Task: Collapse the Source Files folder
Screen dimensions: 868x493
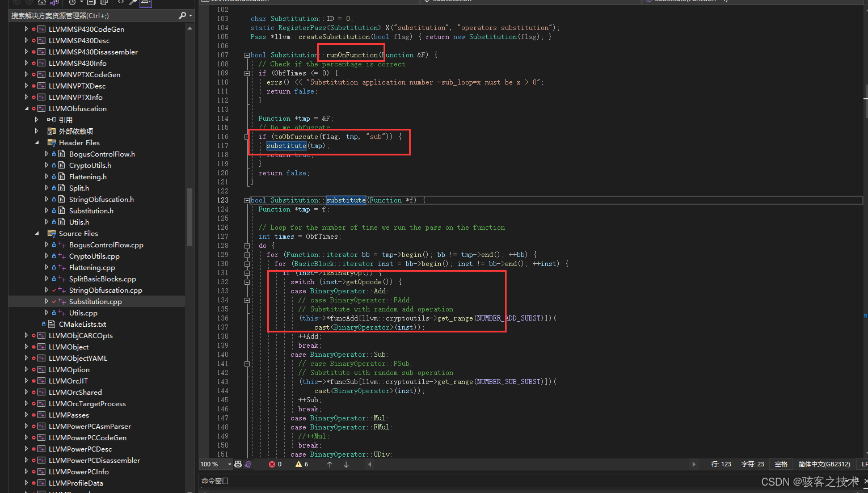Action: (x=36, y=233)
